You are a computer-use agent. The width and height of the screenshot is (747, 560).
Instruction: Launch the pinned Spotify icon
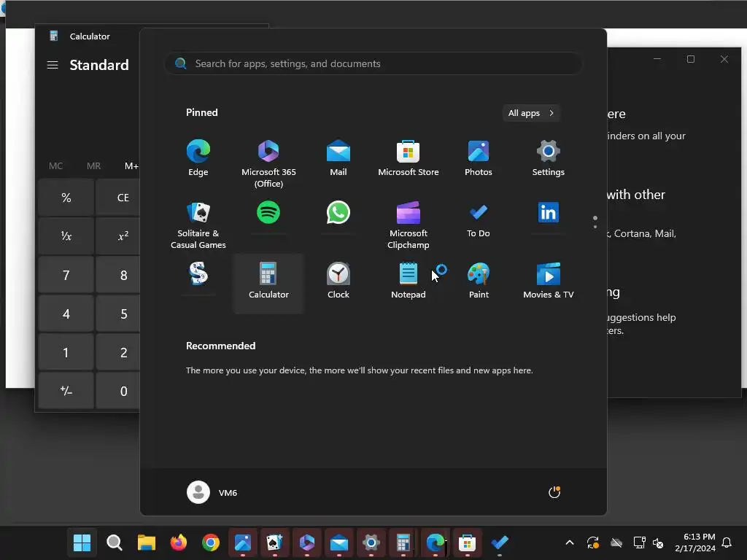[x=268, y=212]
